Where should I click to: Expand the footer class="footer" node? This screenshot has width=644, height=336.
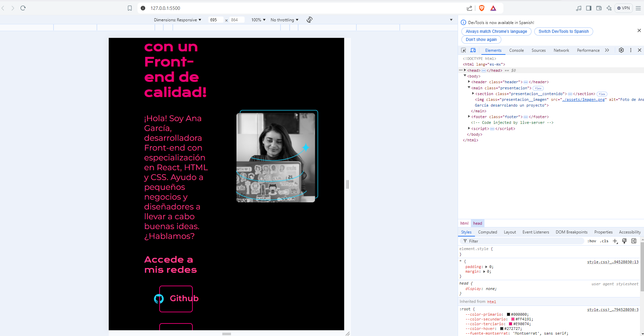click(469, 116)
